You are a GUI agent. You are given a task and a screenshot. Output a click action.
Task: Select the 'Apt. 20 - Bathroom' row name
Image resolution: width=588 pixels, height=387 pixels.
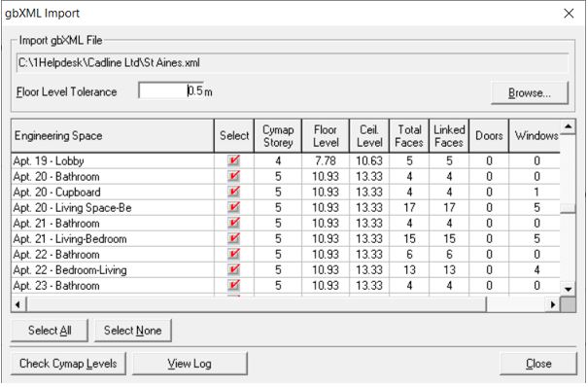point(56,177)
